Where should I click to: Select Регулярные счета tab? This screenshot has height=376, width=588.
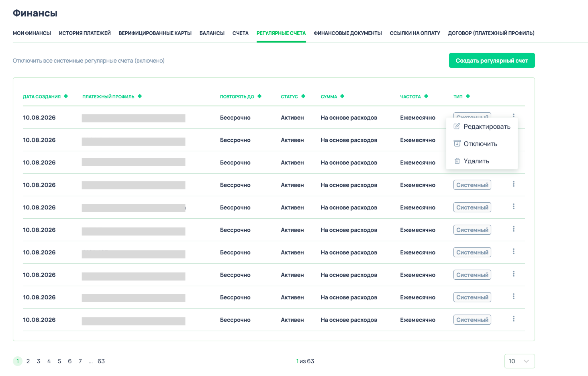[x=281, y=33]
